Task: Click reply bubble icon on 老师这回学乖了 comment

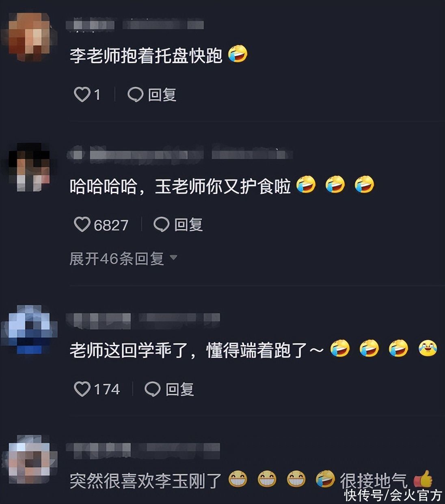Action: (x=152, y=389)
